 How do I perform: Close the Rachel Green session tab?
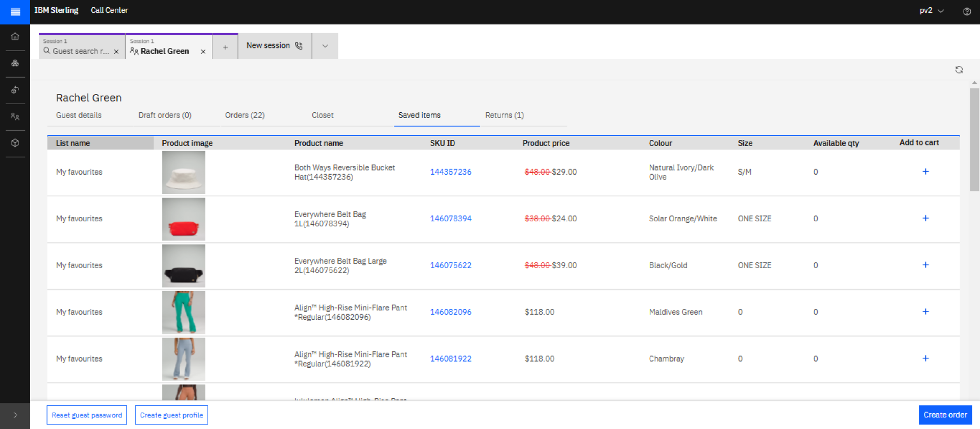pos(203,52)
